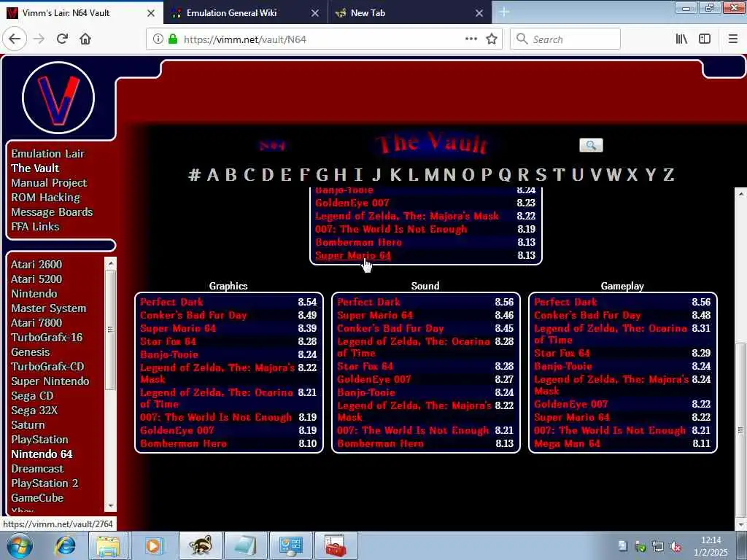This screenshot has height=560, width=747.
Task: Jump to letter M in the alphabet index
Action: (432, 175)
